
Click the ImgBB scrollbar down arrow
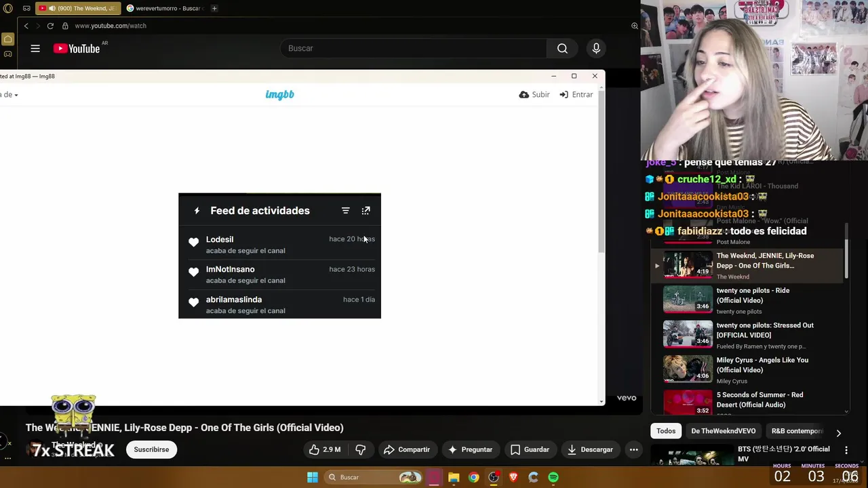601,401
